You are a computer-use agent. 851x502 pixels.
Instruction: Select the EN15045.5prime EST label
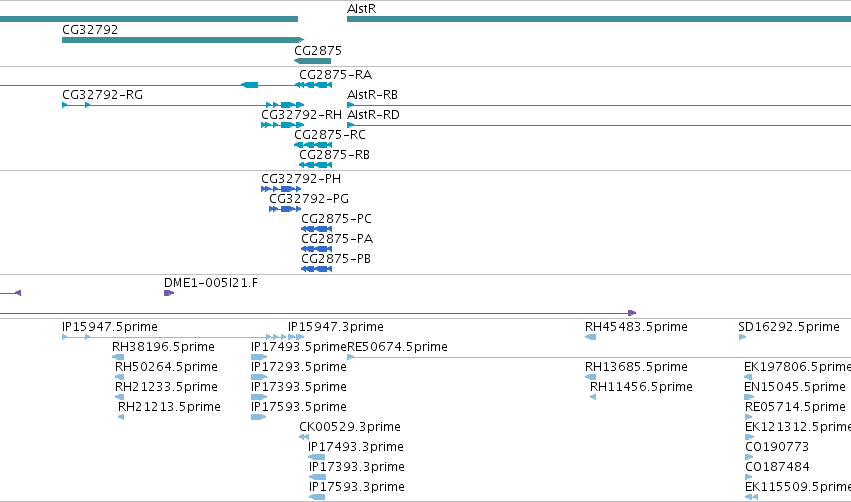tap(795, 387)
